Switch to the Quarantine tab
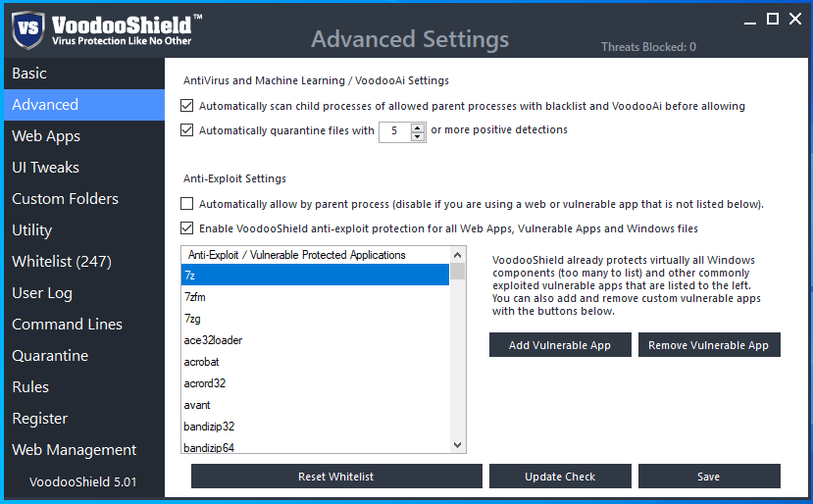 click(x=50, y=356)
